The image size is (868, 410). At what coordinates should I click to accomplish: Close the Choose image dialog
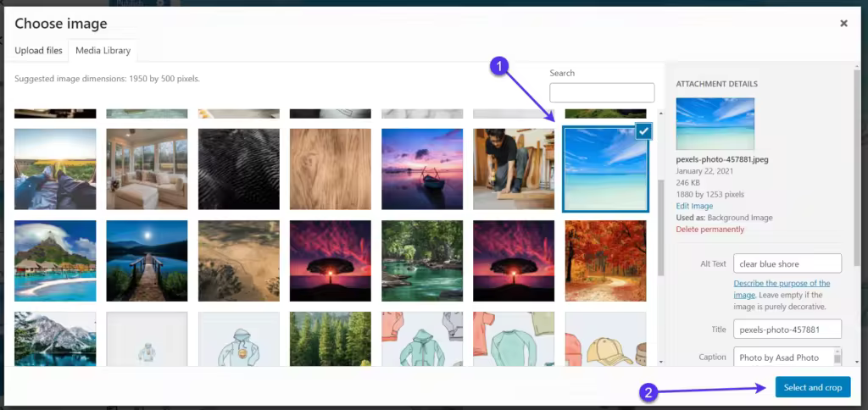(843, 23)
